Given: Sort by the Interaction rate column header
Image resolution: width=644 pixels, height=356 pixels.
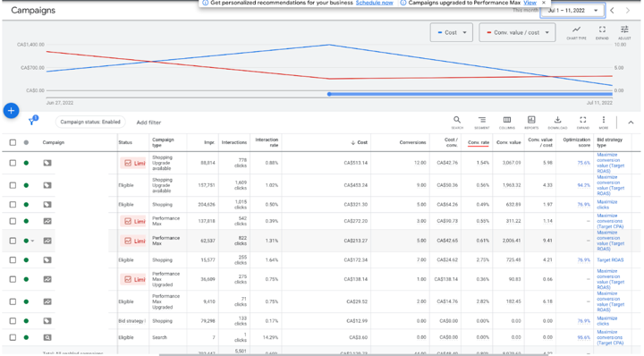Looking at the screenshot, I should [267, 142].
